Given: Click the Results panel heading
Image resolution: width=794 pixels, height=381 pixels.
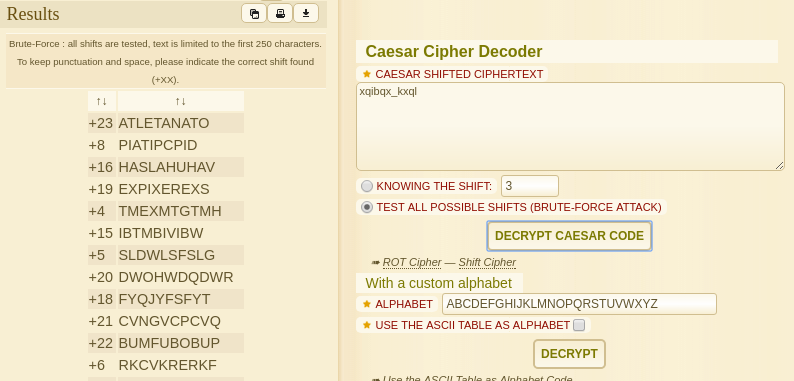Looking at the screenshot, I should coord(33,14).
